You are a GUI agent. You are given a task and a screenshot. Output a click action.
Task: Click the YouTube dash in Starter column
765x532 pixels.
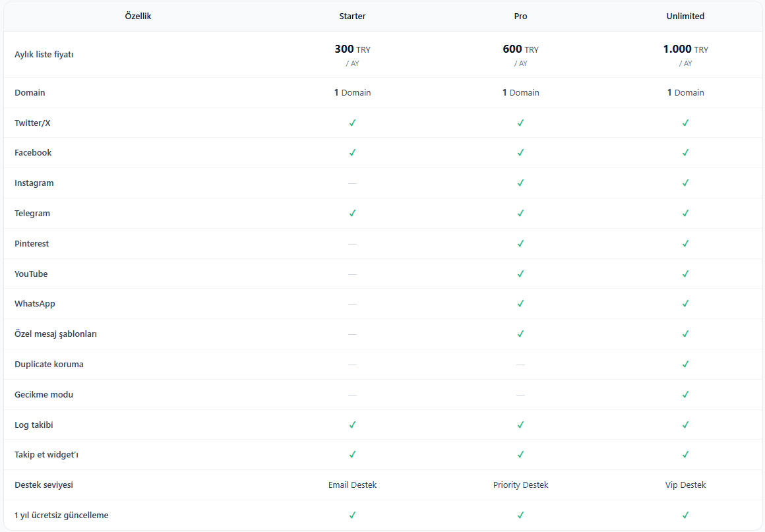[352, 274]
